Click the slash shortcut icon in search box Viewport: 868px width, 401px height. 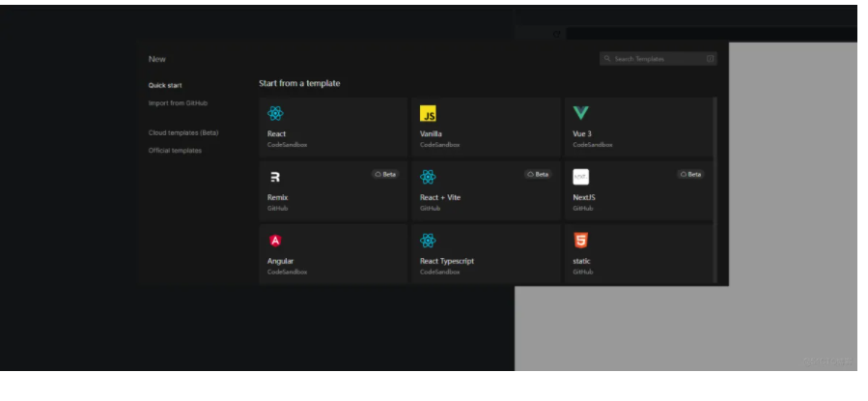click(x=711, y=59)
